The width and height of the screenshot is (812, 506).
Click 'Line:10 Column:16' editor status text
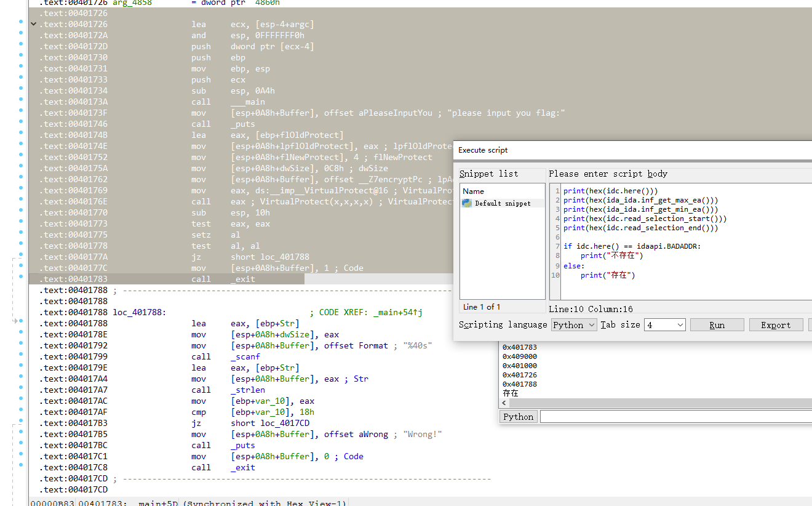[x=591, y=309]
